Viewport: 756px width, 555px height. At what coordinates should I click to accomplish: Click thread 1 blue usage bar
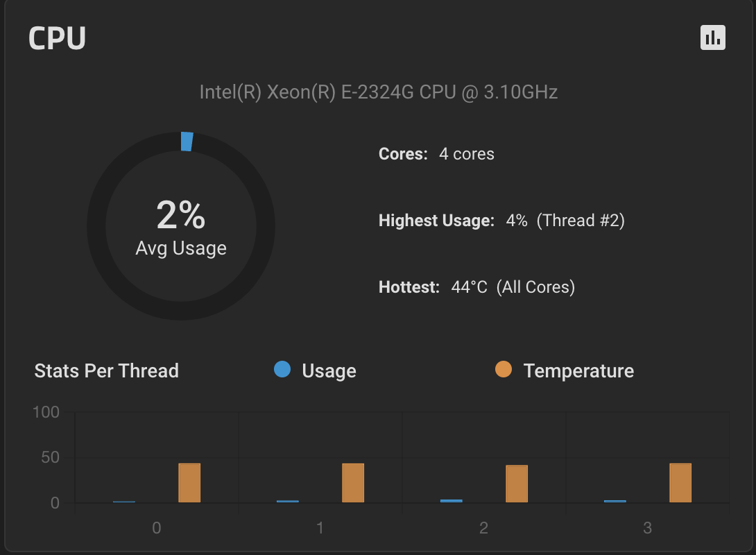click(x=288, y=502)
